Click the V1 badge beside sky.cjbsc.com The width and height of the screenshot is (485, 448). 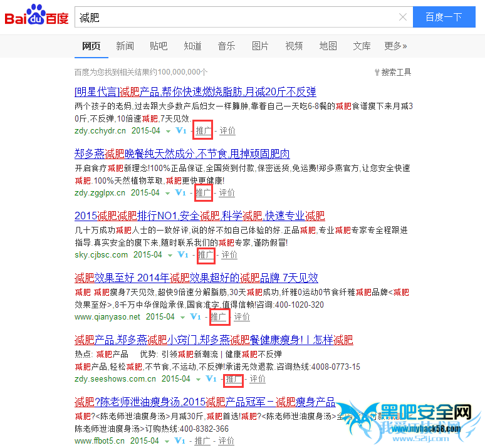pos(183,254)
